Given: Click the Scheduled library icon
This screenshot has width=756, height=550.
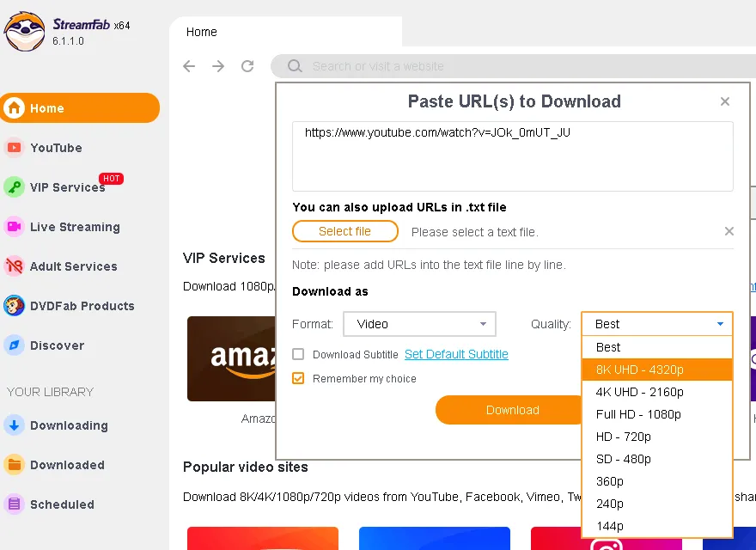Looking at the screenshot, I should coord(14,504).
